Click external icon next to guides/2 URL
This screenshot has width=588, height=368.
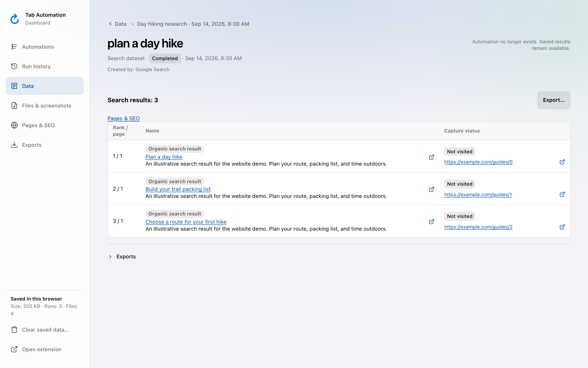[x=562, y=227]
